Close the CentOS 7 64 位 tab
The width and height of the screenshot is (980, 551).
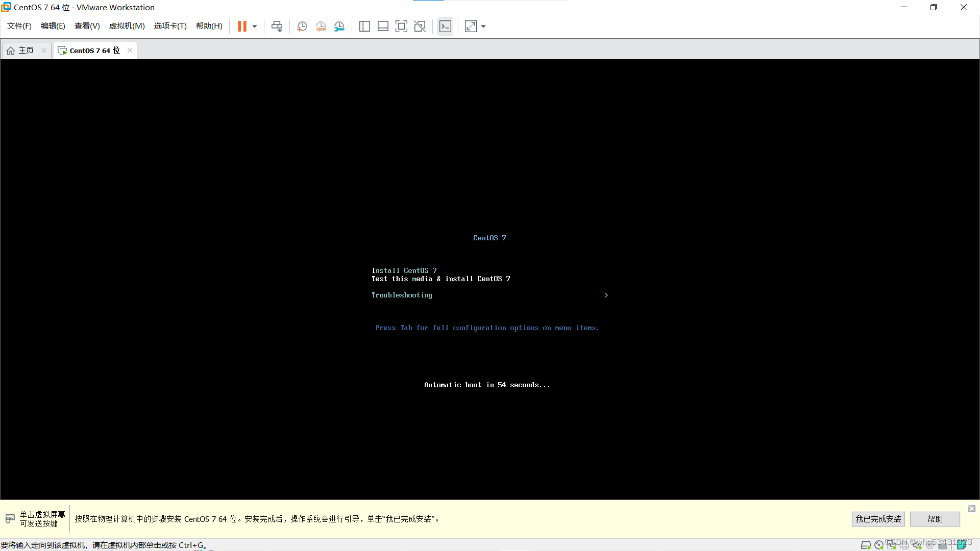click(130, 50)
